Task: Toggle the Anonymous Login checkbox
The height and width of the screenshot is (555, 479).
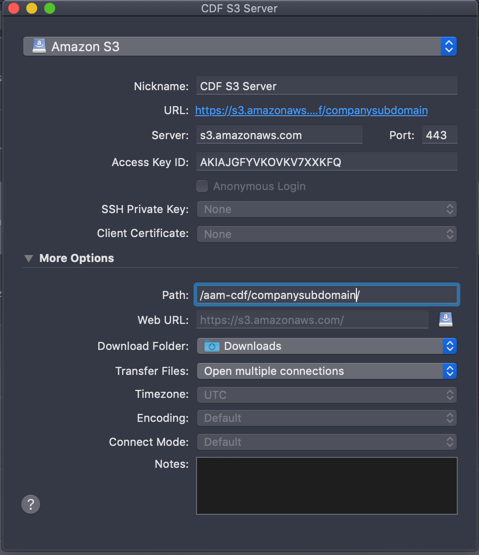Action: 202,186
